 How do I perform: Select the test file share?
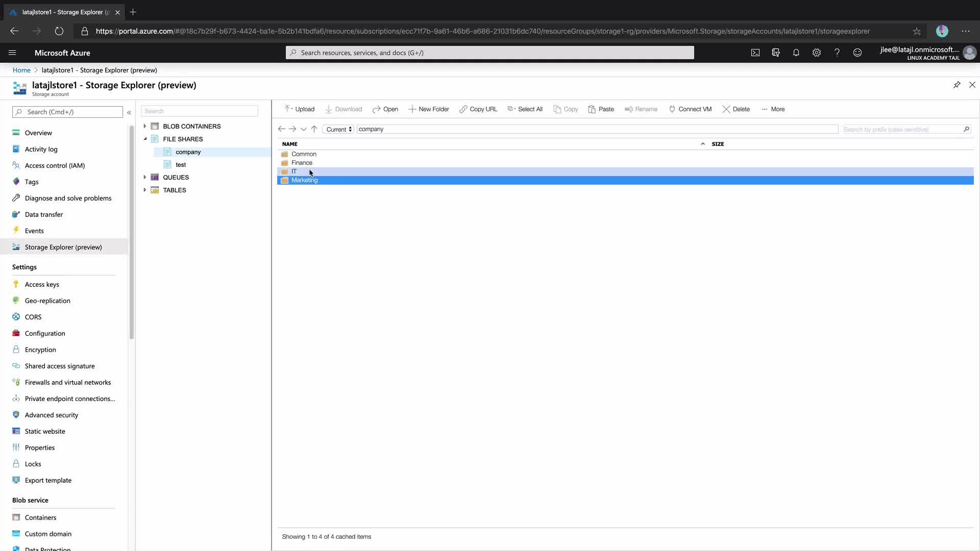pyautogui.click(x=181, y=164)
